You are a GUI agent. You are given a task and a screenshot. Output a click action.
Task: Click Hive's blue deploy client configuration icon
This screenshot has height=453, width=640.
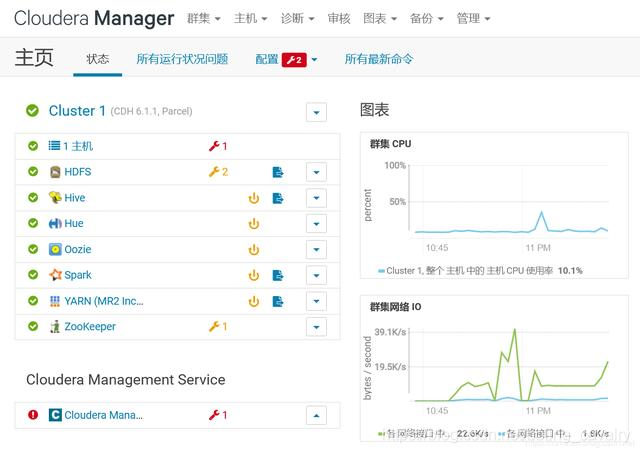(278, 198)
